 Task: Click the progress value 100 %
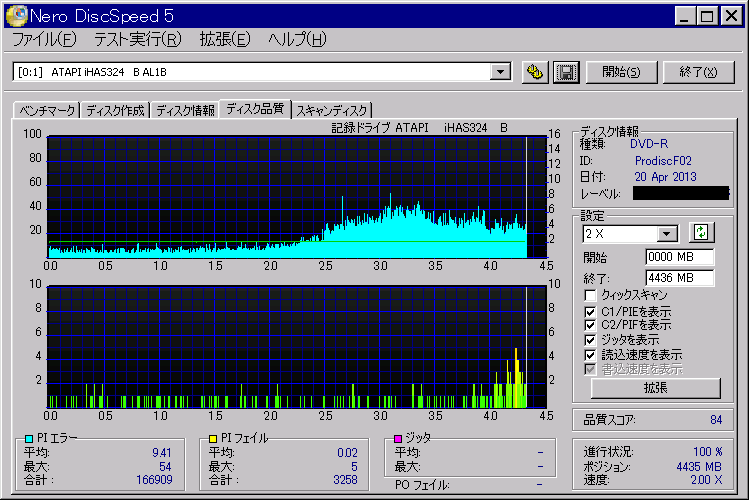tap(707, 452)
